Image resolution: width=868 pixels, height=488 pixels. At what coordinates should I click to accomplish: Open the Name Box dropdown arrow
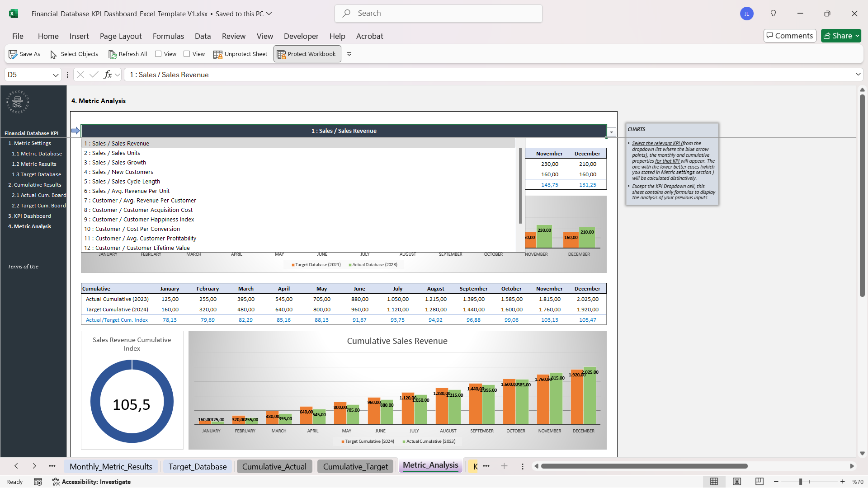[x=56, y=75]
